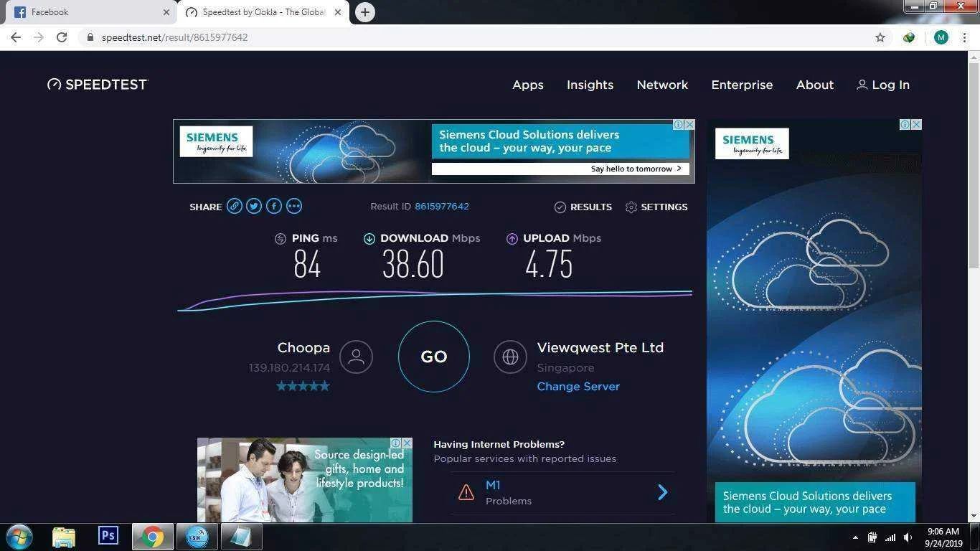
Task: Open the Network menu
Action: point(662,85)
